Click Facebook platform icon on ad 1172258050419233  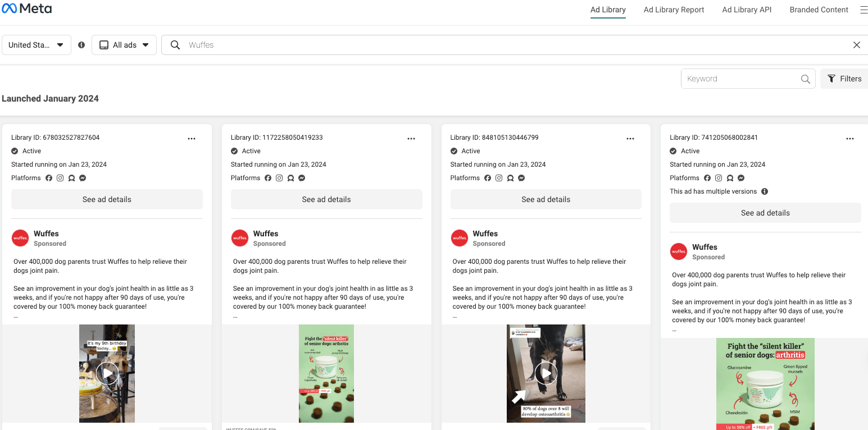coord(268,178)
